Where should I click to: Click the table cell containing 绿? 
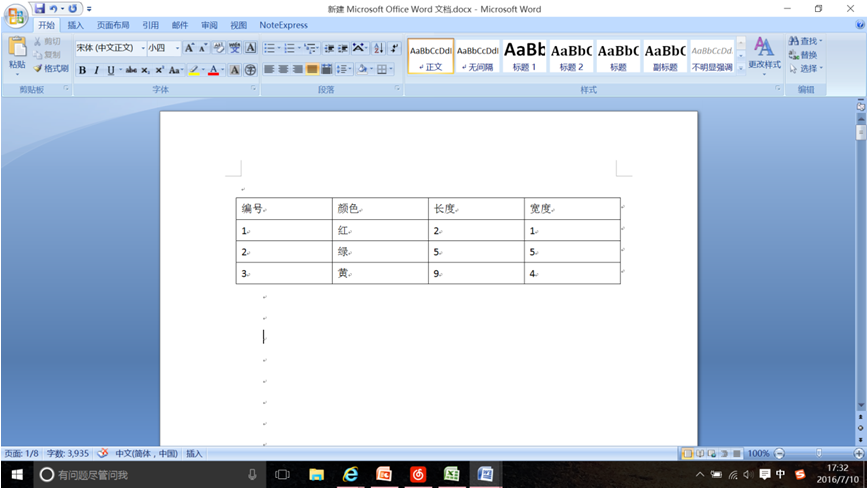380,251
